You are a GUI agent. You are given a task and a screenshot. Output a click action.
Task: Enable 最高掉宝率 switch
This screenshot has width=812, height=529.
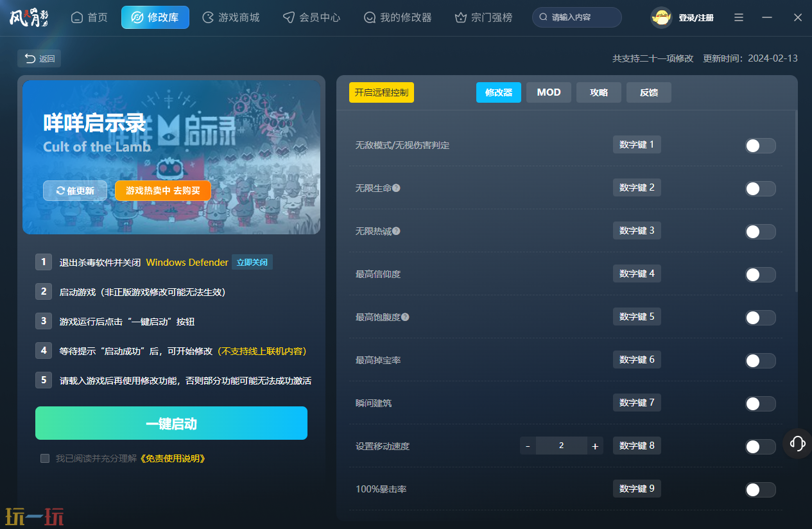click(x=761, y=361)
